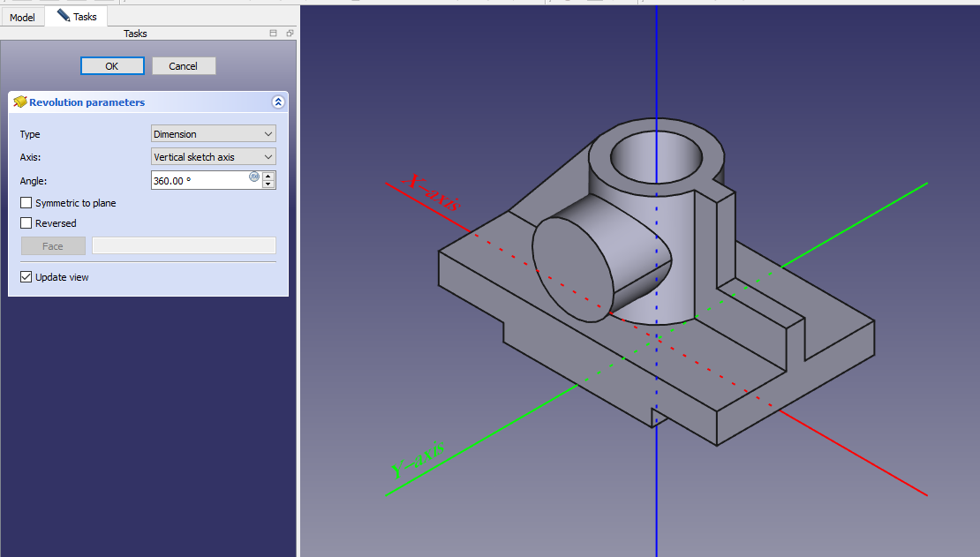
Task: Open the expression editor in Angle field
Action: point(254,177)
